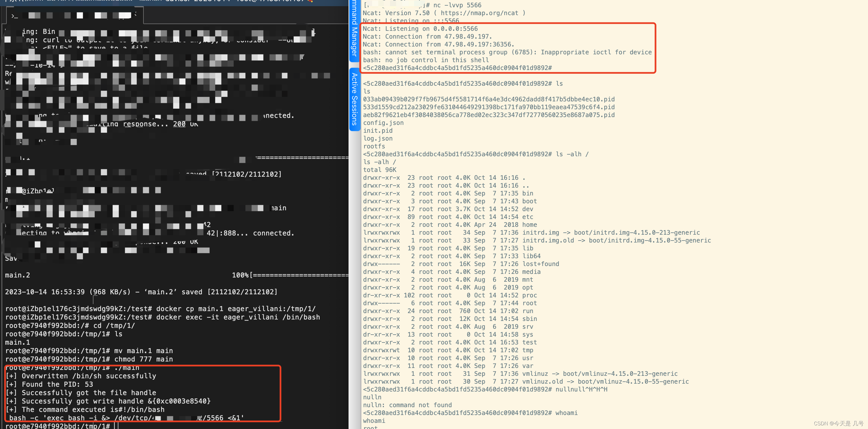Click 'cd /tmp/1/' command line
This screenshot has width=868, height=429.
click(x=70, y=326)
